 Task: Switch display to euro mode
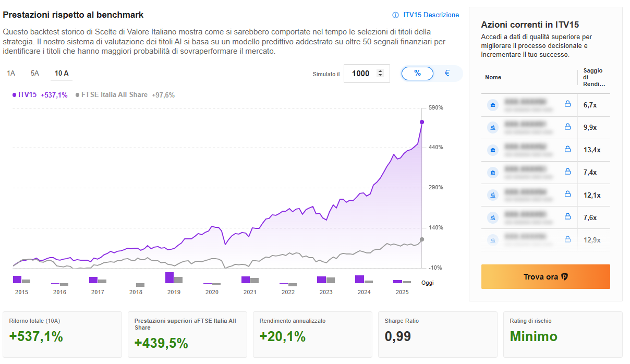click(x=447, y=74)
